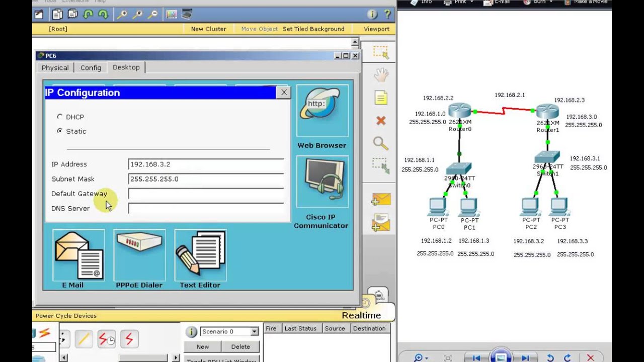Click the IP Address input field
The image size is (644, 362).
206,164
